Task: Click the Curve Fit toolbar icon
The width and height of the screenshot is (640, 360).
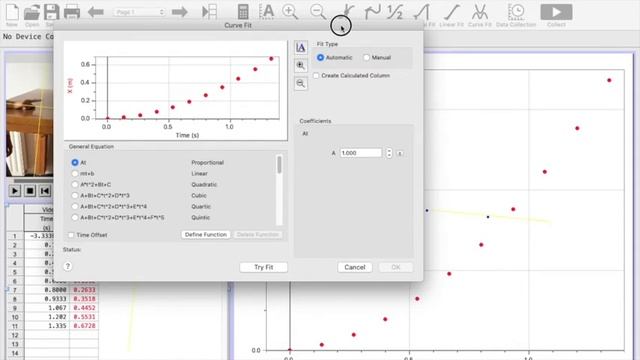Action: click(x=480, y=12)
